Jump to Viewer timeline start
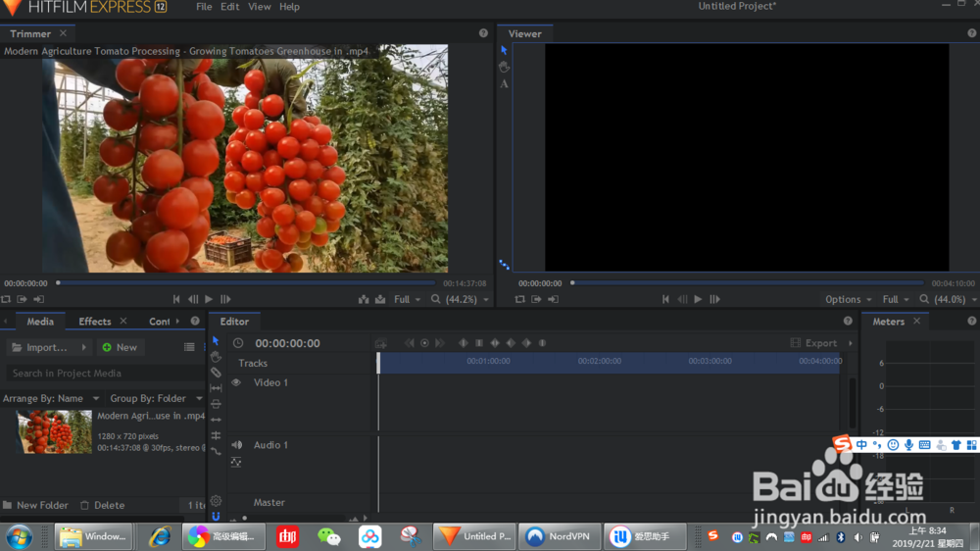The width and height of the screenshot is (980, 551). coord(665,300)
